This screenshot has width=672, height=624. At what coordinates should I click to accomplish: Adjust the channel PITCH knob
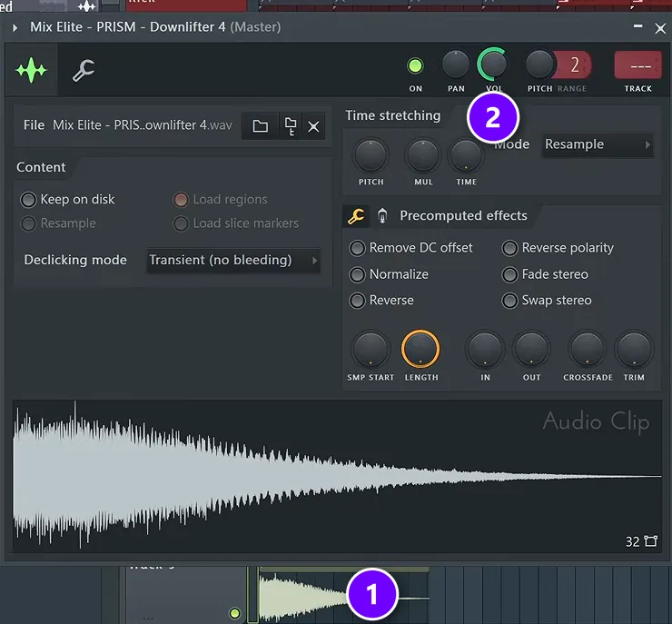click(x=539, y=65)
